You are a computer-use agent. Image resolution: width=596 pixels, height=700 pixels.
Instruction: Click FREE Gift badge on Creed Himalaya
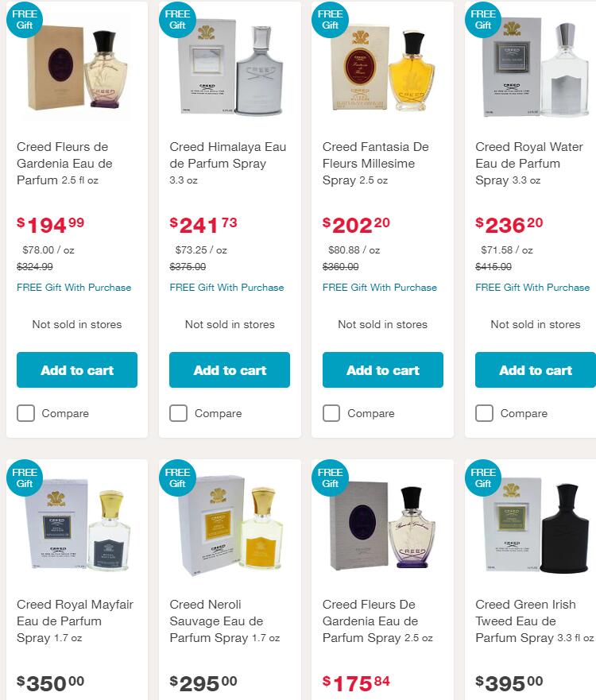177,19
